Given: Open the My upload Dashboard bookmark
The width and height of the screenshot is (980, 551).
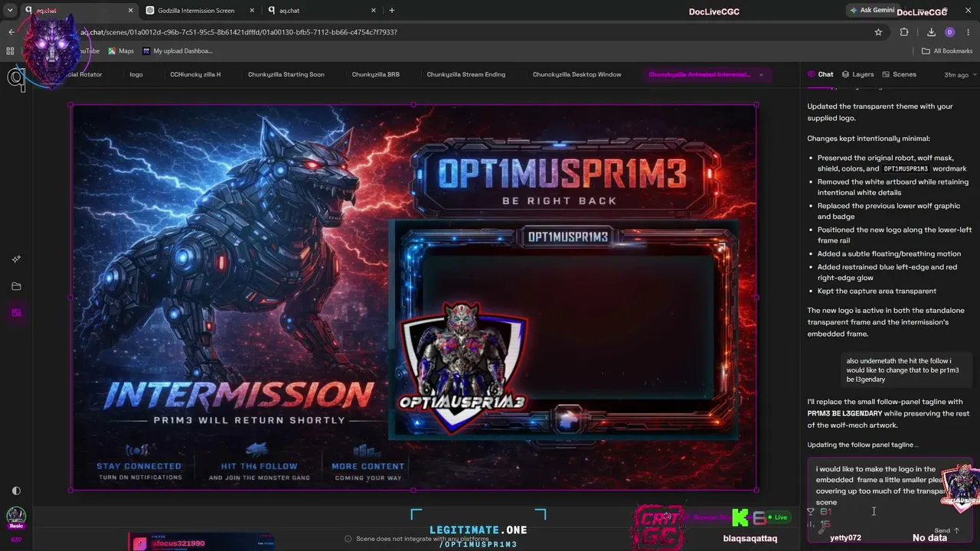Looking at the screenshot, I should [177, 51].
